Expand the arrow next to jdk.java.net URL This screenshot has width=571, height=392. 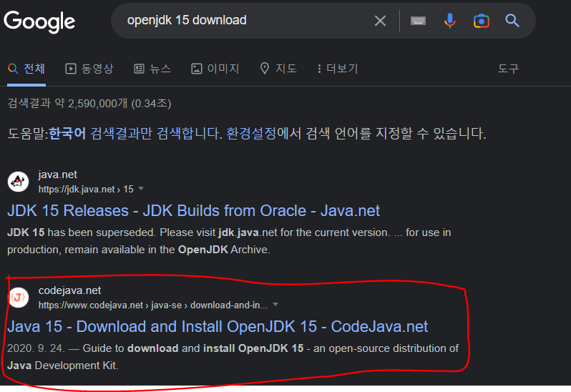click(141, 189)
